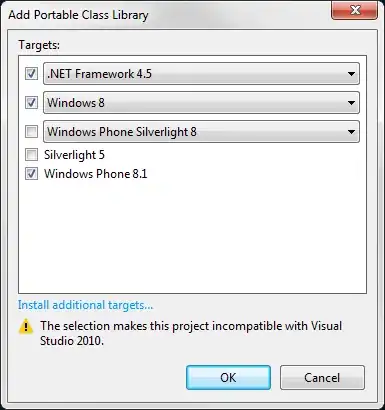This screenshot has height=410, width=385.
Task: Enable the Windows Phone Silverlight 8 checkbox
Action: [31, 131]
